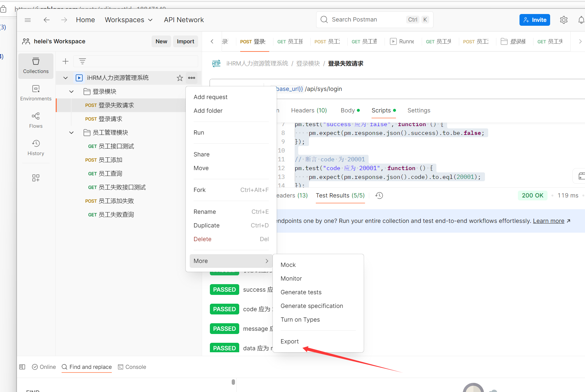Click the collection run icon beside iHRM人力资源管理系统
The height and width of the screenshot is (392, 585).
[x=79, y=78]
